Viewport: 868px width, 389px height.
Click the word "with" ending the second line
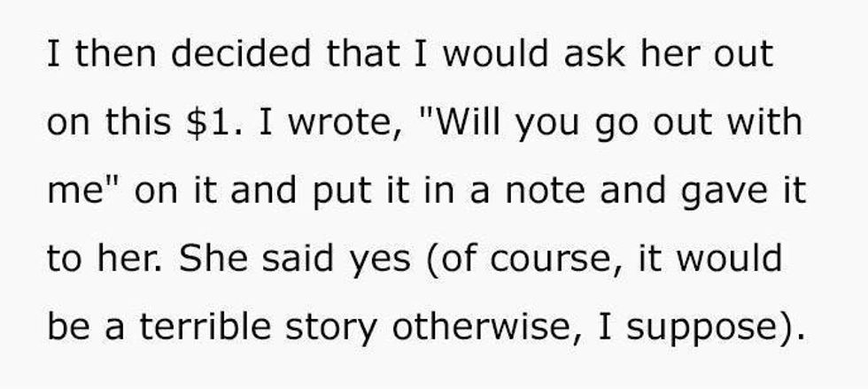click(767, 123)
